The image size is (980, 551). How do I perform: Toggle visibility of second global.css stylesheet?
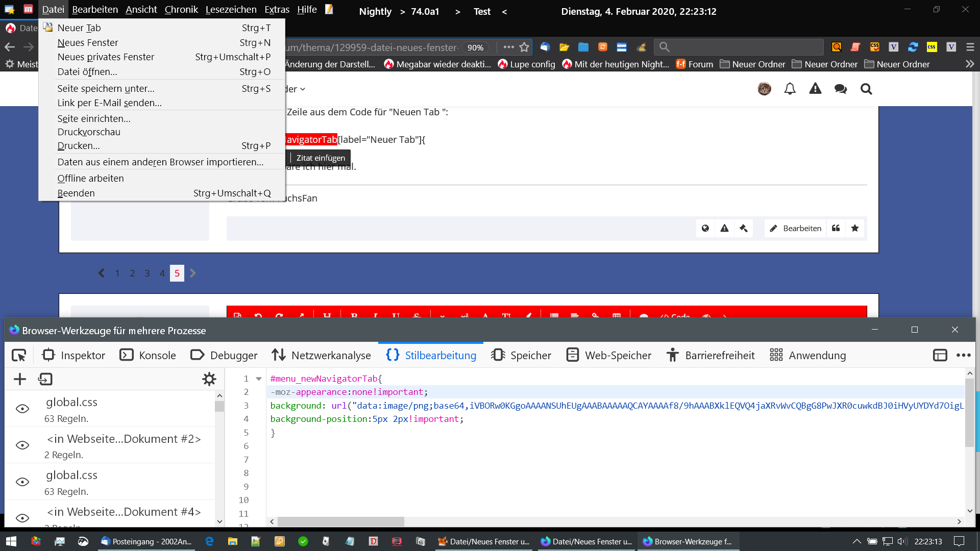coord(22,482)
